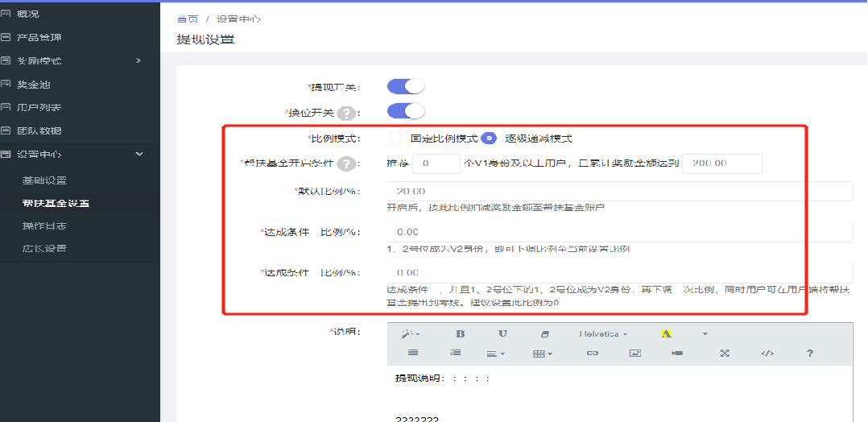Click the 首页 breadcrumb link
Image resolution: width=868 pixels, height=422 pixels.
pyautogui.click(x=187, y=19)
